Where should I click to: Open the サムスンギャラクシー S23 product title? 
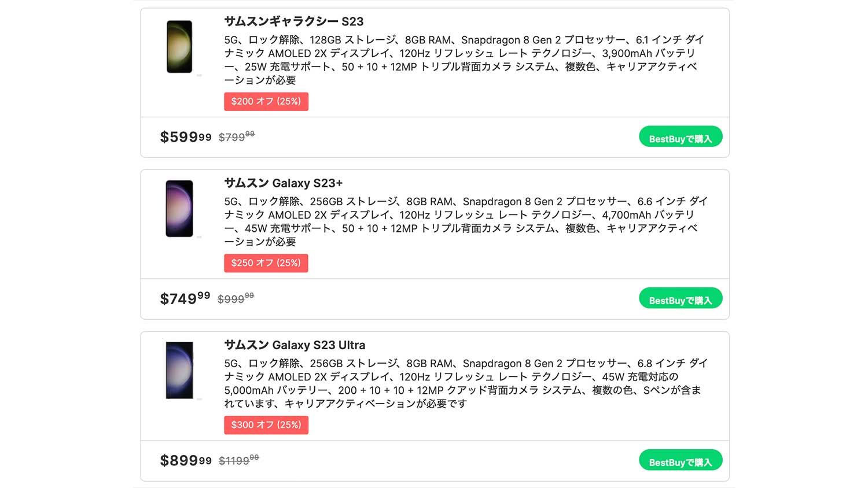(293, 21)
